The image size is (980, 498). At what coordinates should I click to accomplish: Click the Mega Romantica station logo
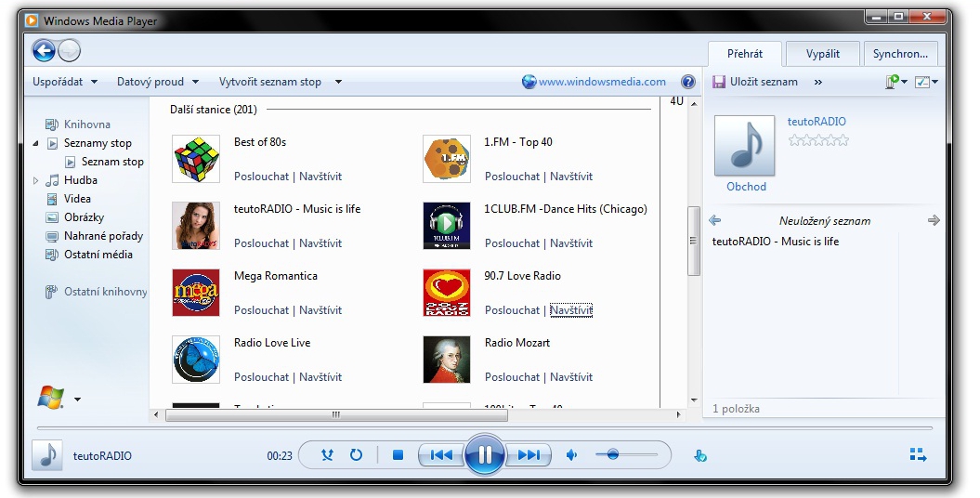[x=196, y=293]
